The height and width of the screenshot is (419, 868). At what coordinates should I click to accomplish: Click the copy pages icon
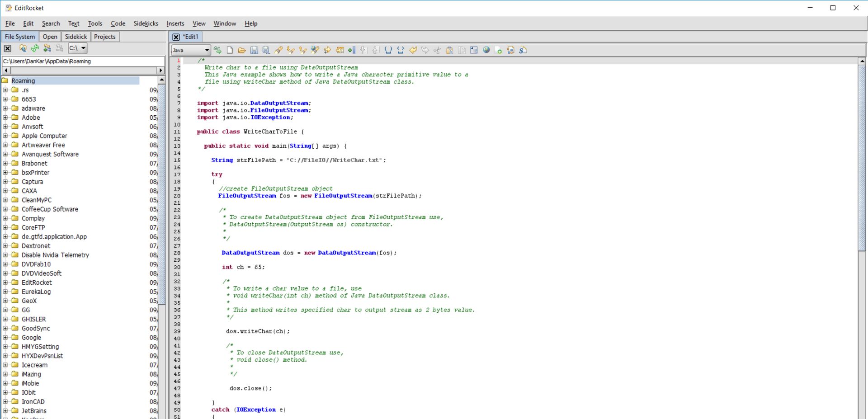(x=462, y=50)
